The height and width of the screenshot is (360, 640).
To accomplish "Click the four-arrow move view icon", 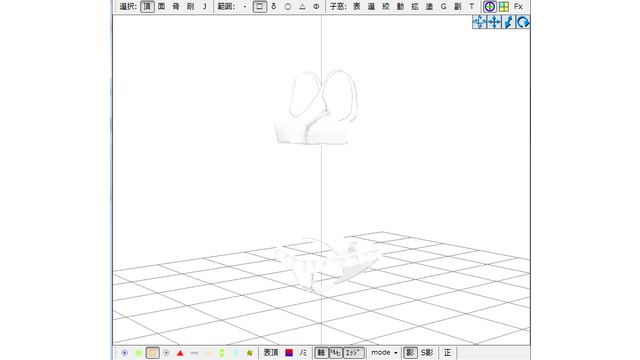I will (x=494, y=22).
